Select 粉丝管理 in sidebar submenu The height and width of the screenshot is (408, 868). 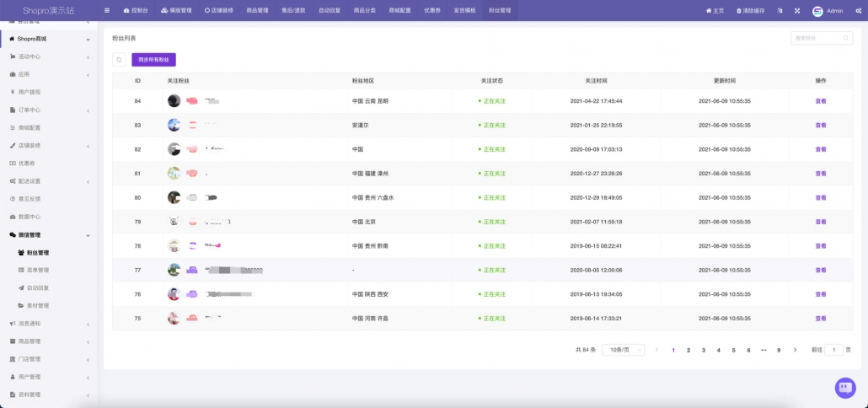[50, 252]
